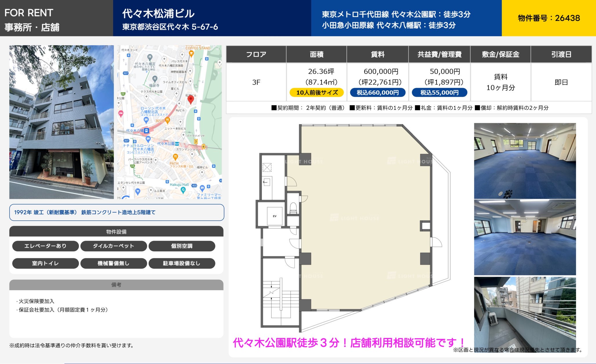Click the 物件設備 section header
596x364 pixels.
(x=116, y=231)
